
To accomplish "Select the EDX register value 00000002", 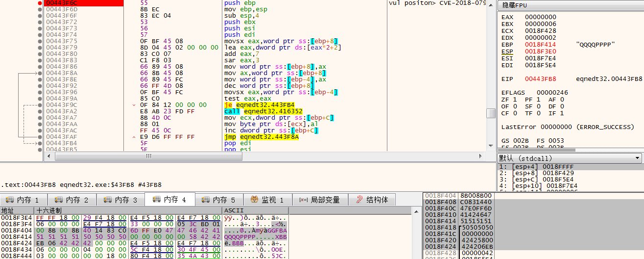I will coord(541,38).
